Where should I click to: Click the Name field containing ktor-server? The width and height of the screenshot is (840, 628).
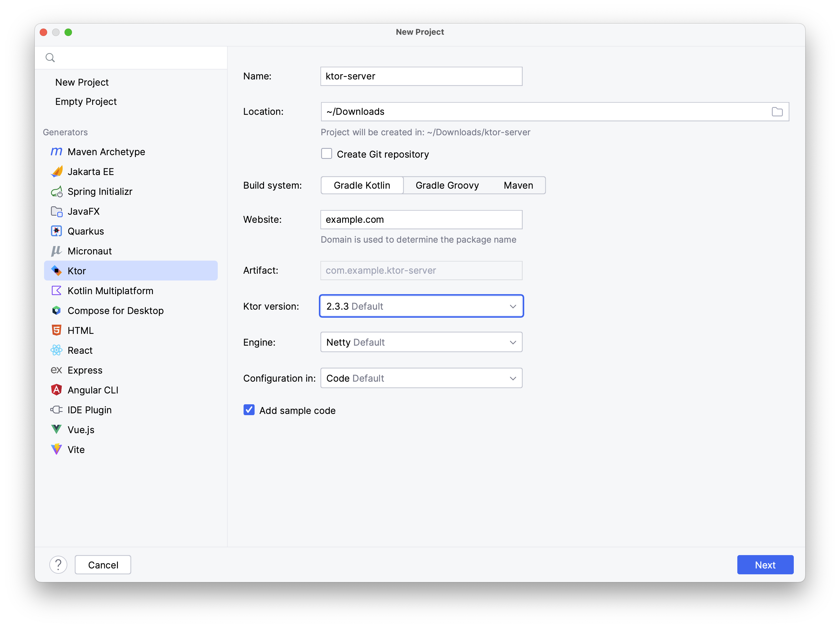421,76
